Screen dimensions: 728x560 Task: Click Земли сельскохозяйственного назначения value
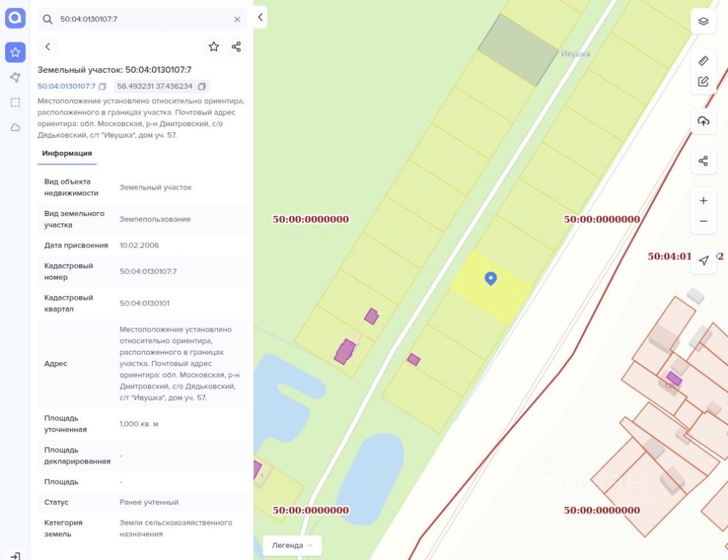click(x=176, y=529)
